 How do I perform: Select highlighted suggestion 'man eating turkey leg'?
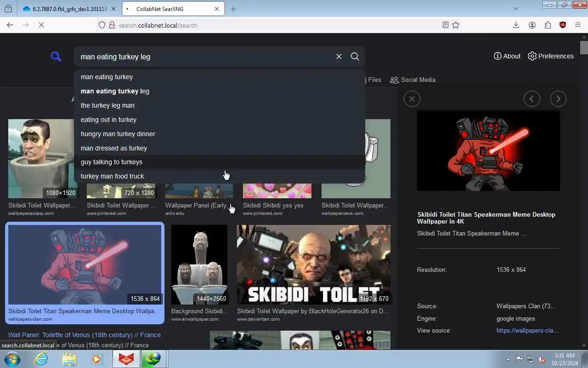click(x=220, y=91)
